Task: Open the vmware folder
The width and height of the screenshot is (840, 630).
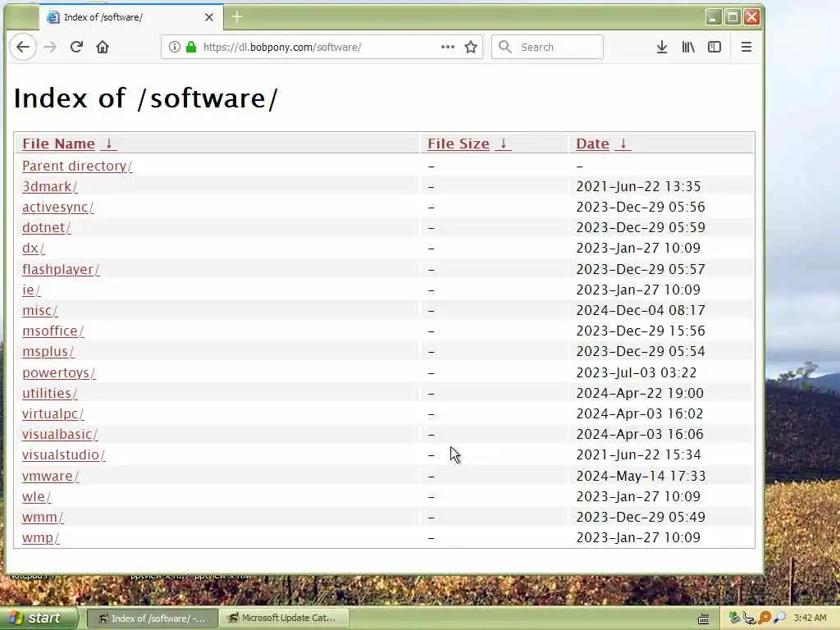Action: click(51, 477)
